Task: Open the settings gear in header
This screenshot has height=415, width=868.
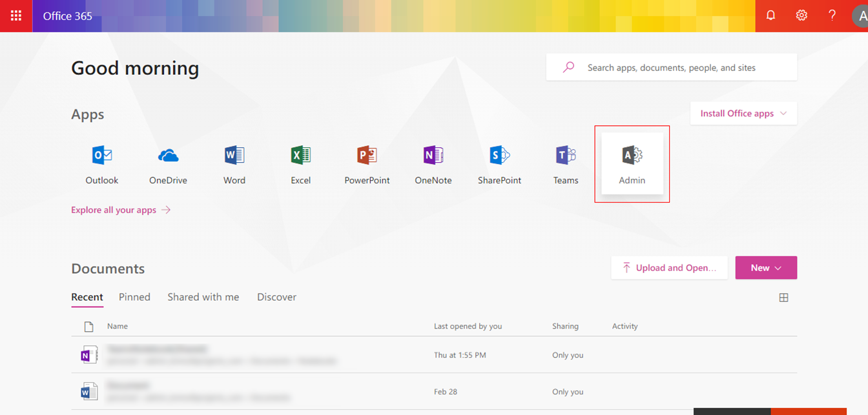Action: (801, 15)
